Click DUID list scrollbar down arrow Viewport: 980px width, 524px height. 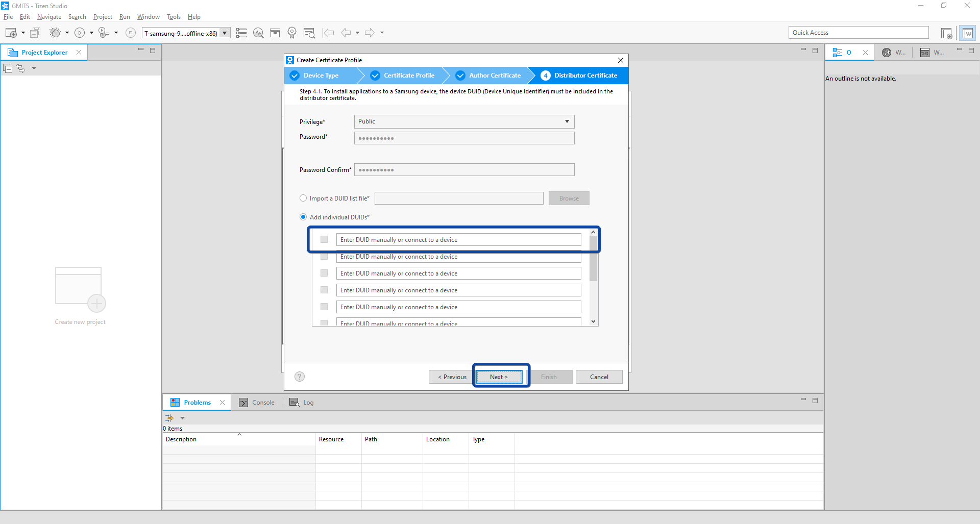pyautogui.click(x=593, y=321)
